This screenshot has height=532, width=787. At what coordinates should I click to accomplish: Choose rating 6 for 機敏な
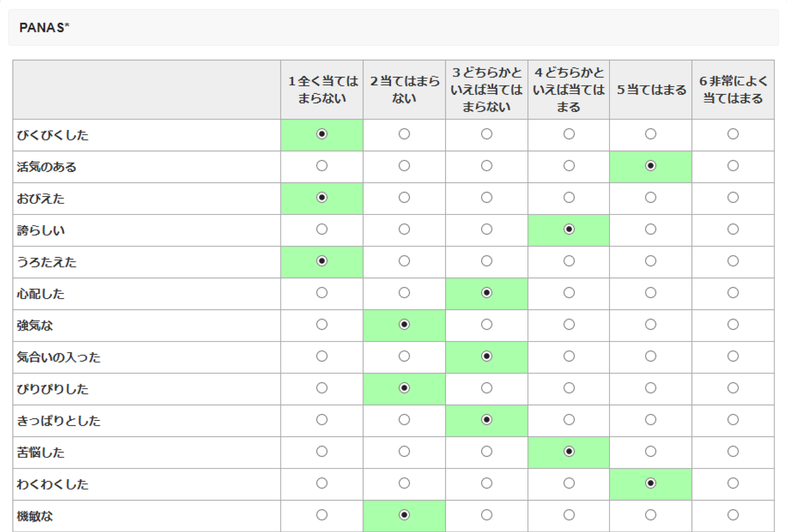[733, 515]
